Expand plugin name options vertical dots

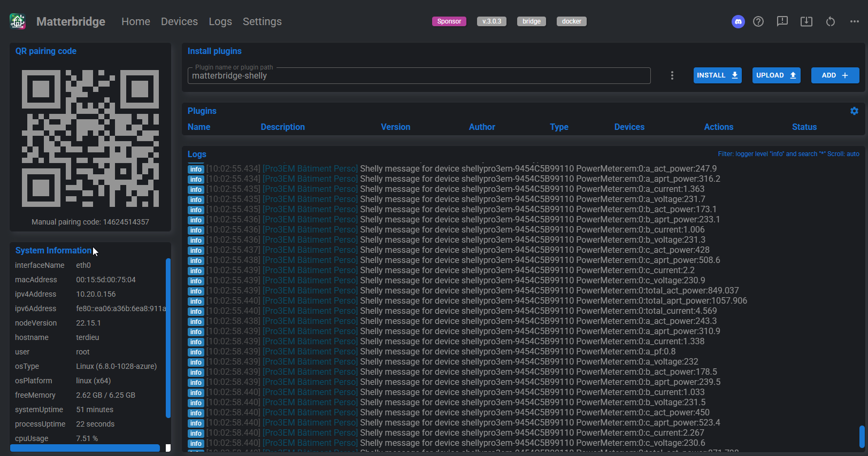click(672, 75)
